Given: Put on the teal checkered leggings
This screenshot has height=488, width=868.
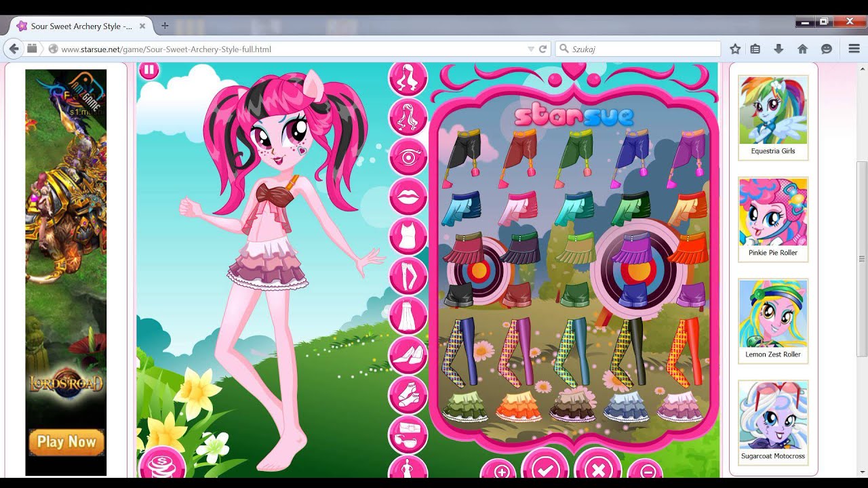Looking at the screenshot, I should (573, 352).
